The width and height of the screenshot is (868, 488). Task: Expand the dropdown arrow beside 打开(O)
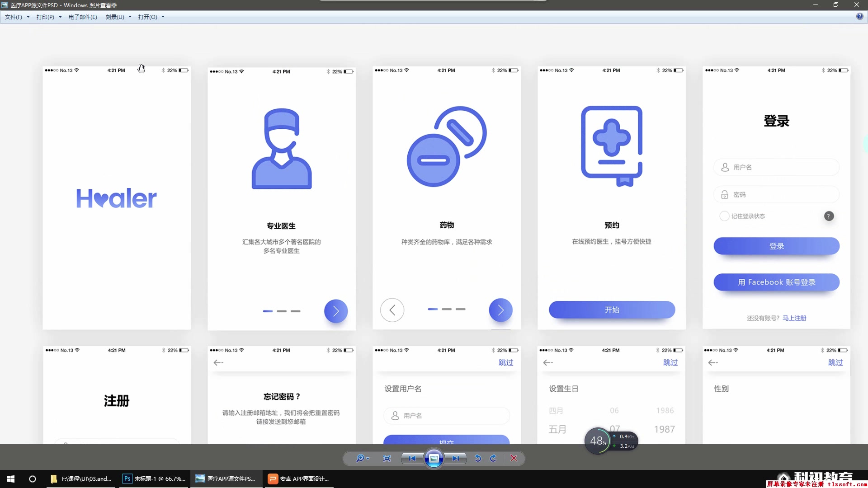click(x=163, y=17)
